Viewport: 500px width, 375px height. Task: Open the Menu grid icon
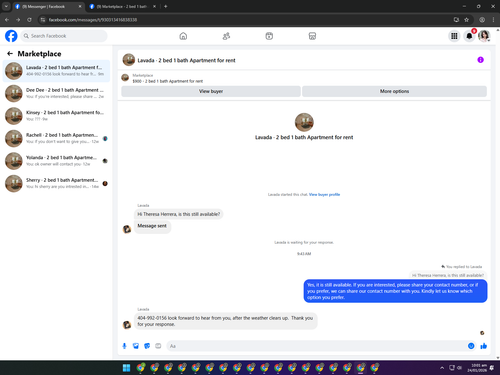click(454, 36)
